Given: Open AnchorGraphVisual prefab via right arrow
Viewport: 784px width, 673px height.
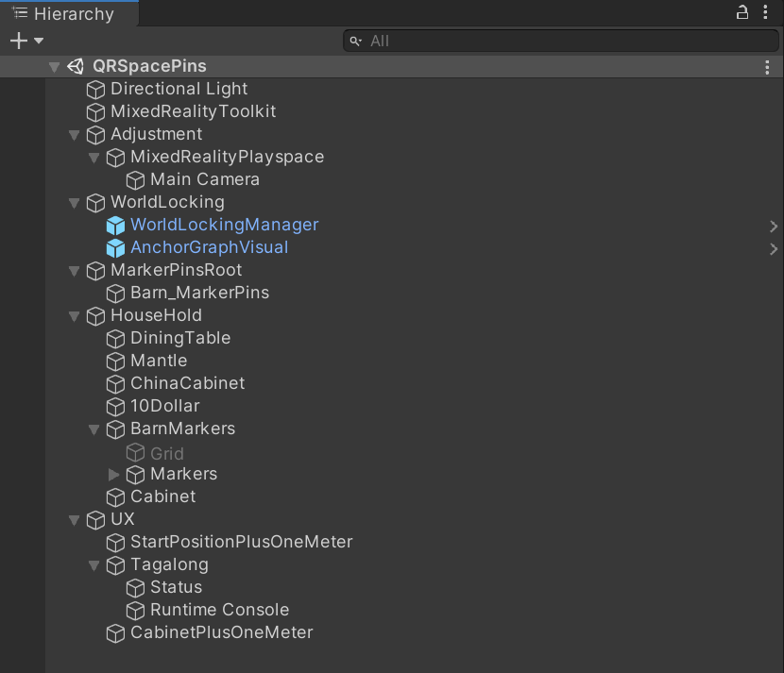Looking at the screenshot, I should [x=773, y=248].
